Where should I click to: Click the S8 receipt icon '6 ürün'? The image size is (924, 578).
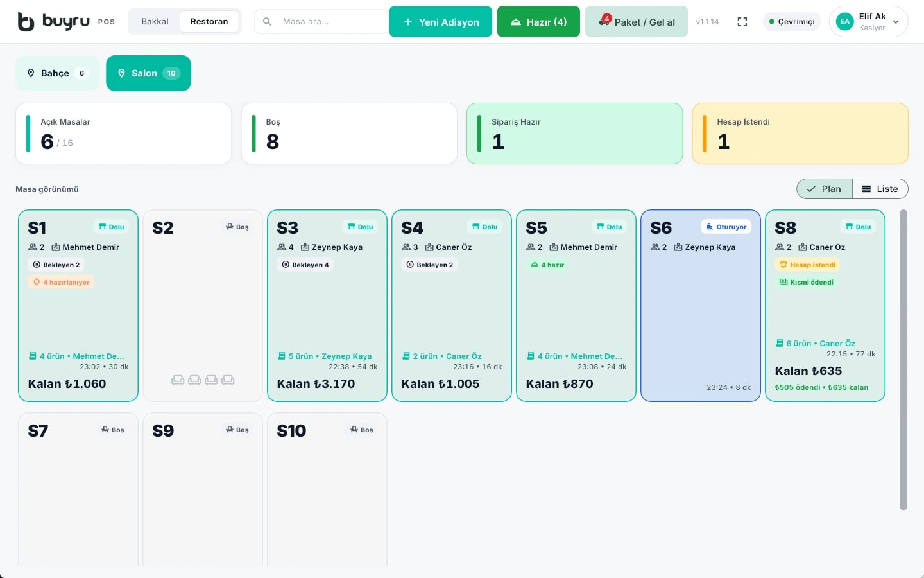[x=780, y=343]
